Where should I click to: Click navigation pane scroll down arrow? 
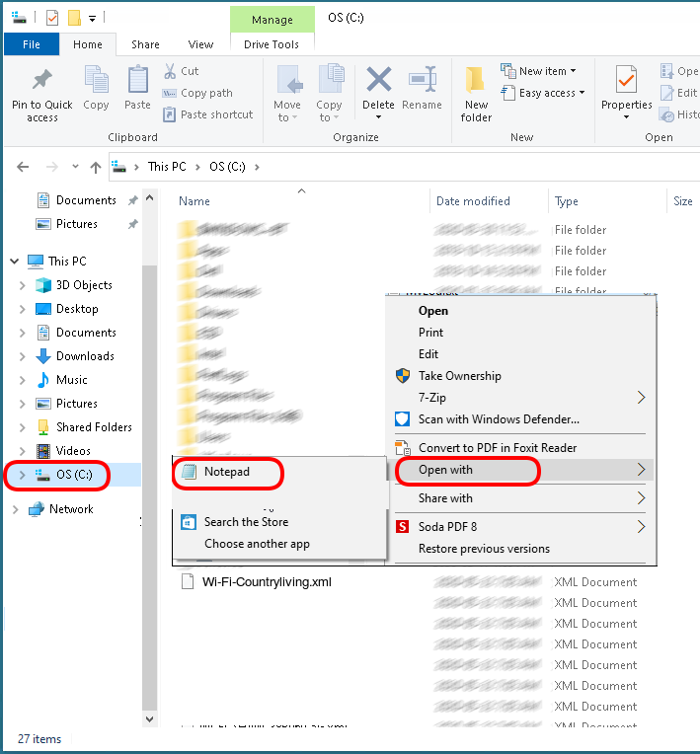click(150, 719)
